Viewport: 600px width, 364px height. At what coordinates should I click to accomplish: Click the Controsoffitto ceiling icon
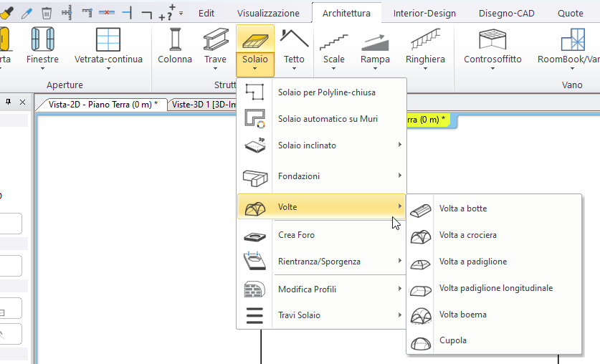pos(492,39)
